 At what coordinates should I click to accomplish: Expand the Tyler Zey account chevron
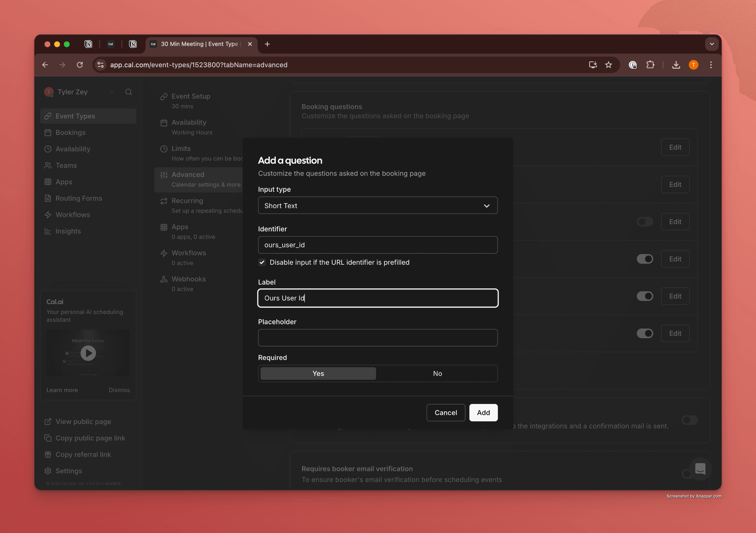pos(112,92)
